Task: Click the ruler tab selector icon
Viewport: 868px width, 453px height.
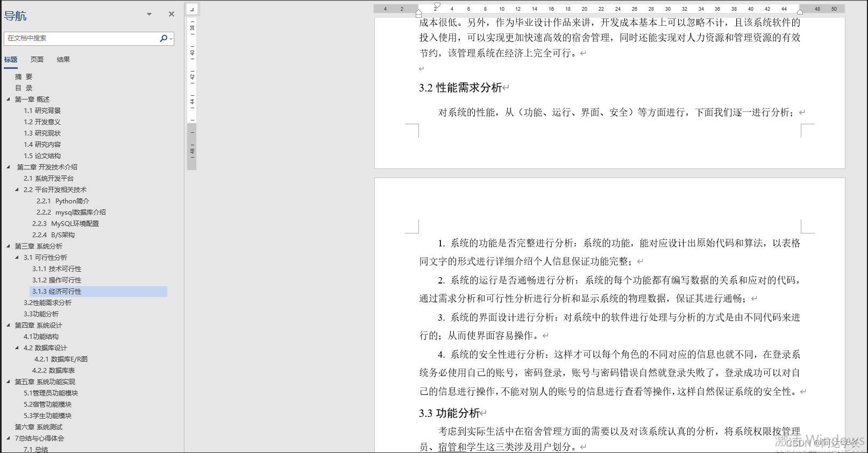Action: [x=193, y=9]
